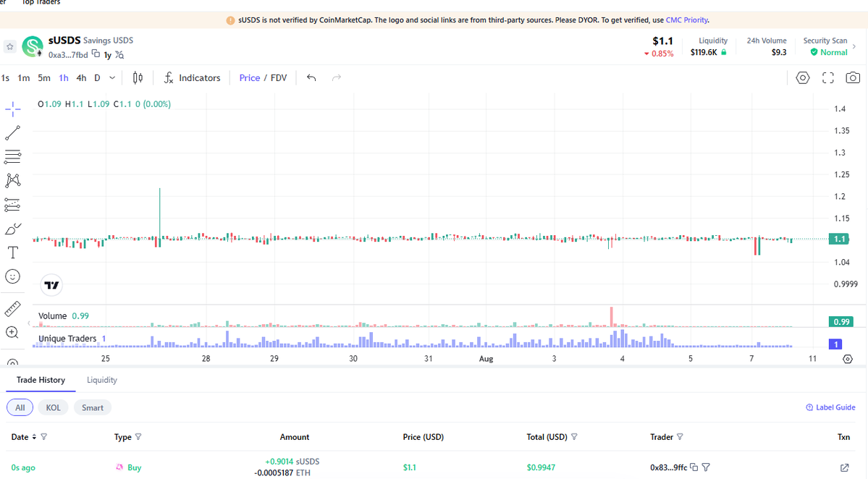Copy the 0xa3...7fbd contract address
Image resolution: width=868 pixels, height=479 pixels.
coord(96,54)
